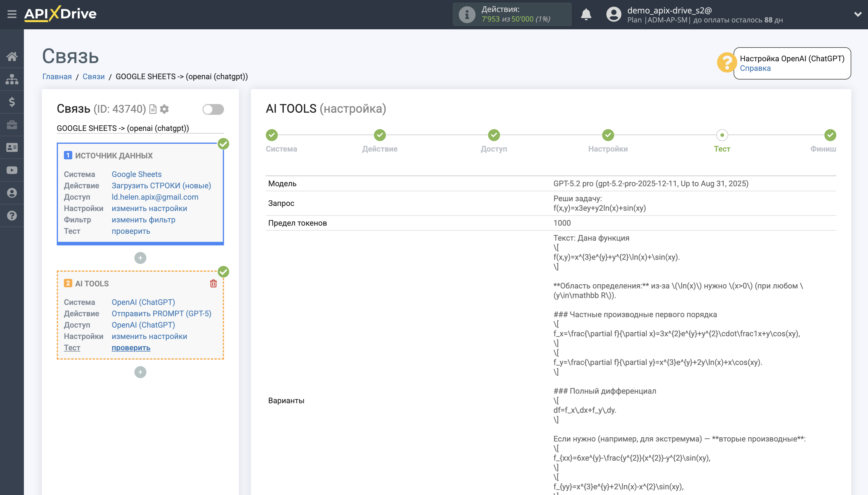Open the Главная breadcrumb
The image size is (868, 495).
57,77
